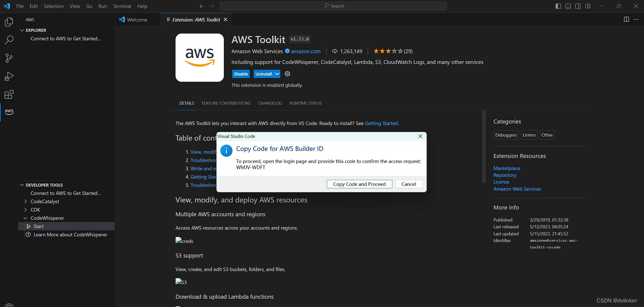
Task: Split the editor to the right
Action: click(626, 19)
